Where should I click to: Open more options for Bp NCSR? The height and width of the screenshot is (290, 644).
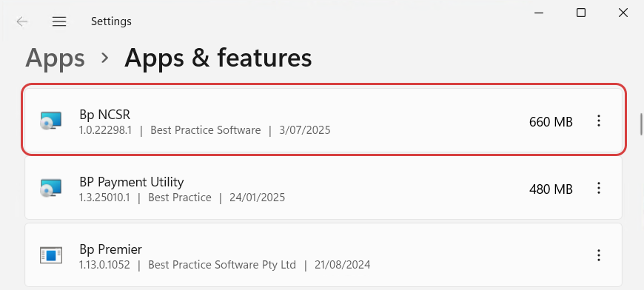(599, 121)
